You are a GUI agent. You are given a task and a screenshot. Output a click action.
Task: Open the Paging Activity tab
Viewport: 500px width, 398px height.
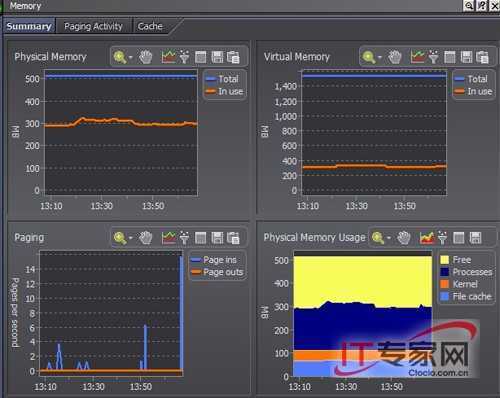93,26
